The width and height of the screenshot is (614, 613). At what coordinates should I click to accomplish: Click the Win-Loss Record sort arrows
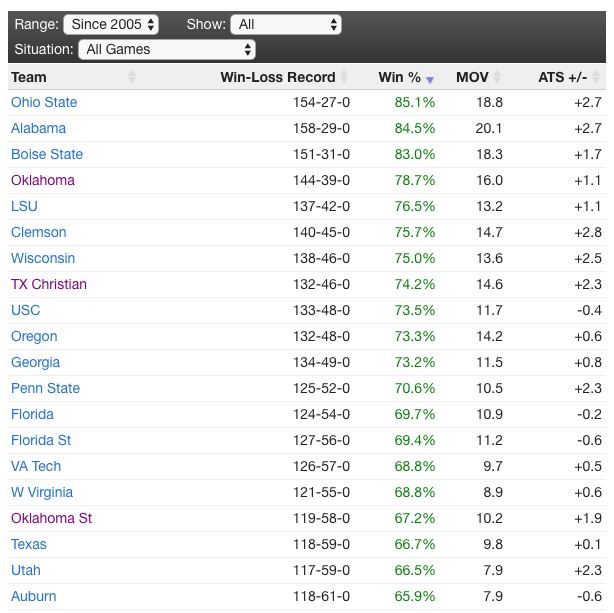point(344,77)
